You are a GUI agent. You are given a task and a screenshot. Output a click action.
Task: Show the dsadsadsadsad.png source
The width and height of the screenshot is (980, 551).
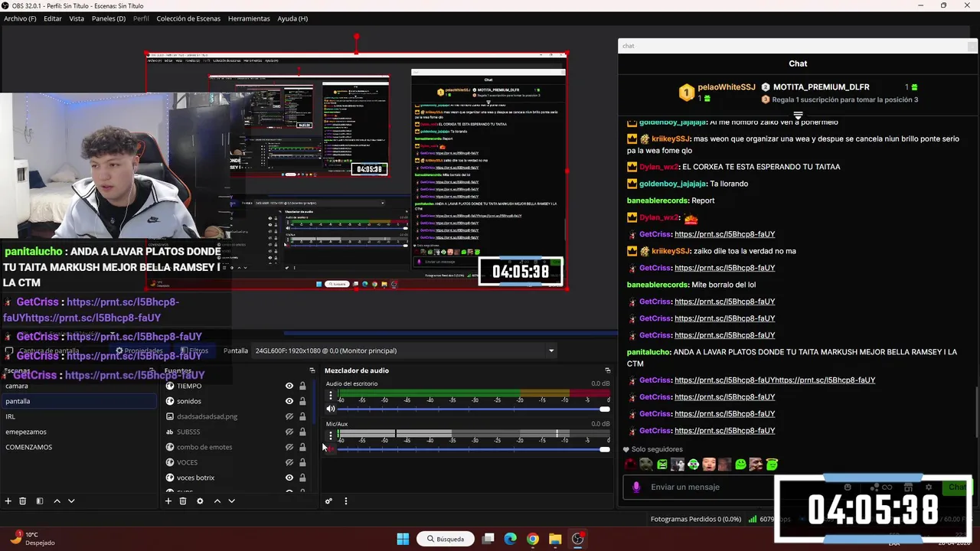289,416
